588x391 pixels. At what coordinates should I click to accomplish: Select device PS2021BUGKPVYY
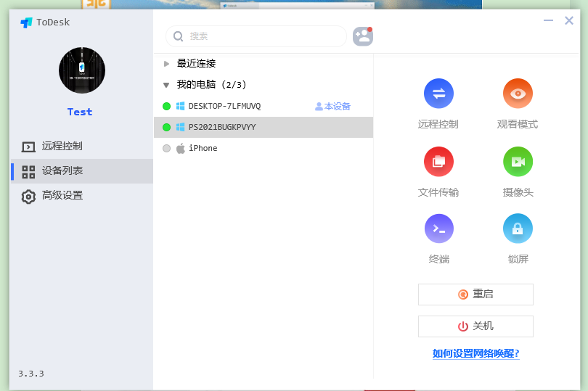pos(264,127)
